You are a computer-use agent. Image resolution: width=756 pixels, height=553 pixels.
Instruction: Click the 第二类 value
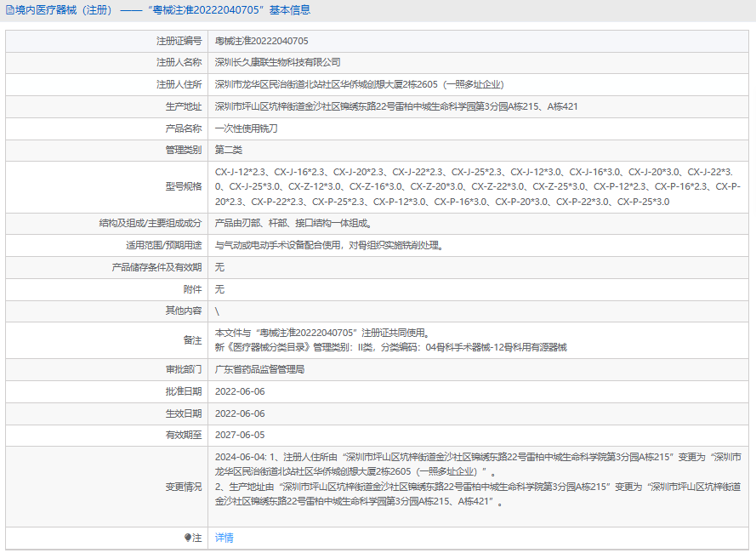coord(229,150)
